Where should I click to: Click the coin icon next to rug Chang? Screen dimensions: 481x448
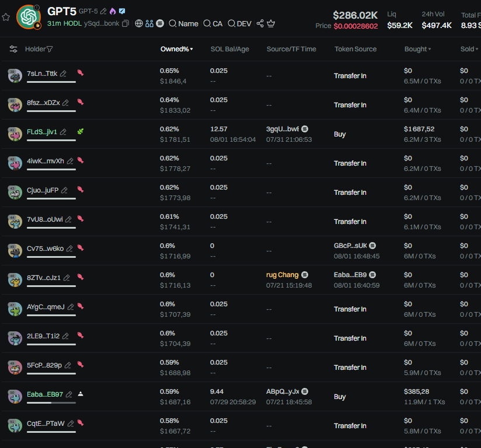305,275
